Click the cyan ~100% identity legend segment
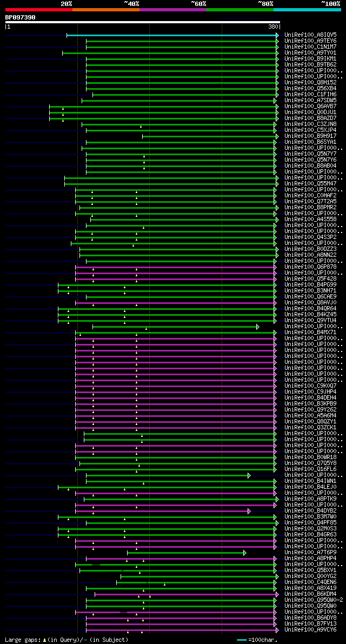This screenshot has height=644, width=346. pos(308,9)
